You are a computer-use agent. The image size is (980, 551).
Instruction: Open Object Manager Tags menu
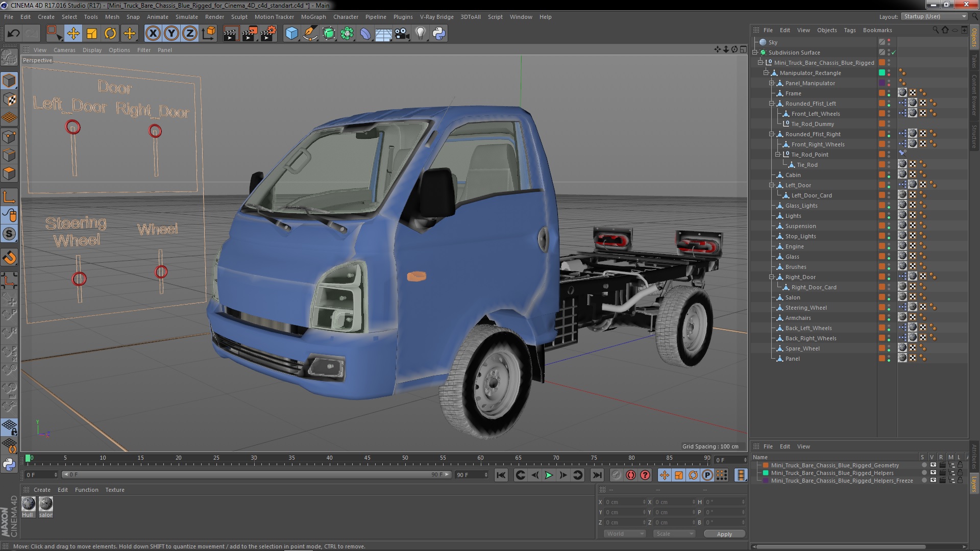click(850, 30)
